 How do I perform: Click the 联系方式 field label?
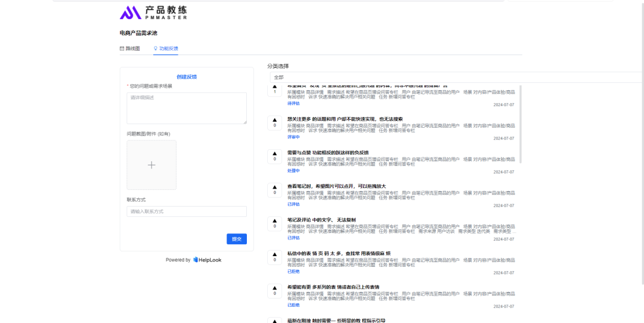136,200
